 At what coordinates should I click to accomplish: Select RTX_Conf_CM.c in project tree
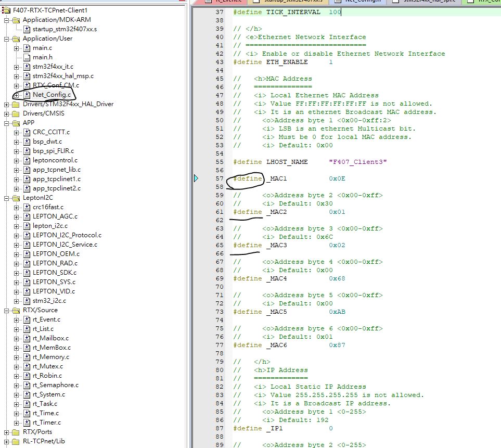click(56, 85)
